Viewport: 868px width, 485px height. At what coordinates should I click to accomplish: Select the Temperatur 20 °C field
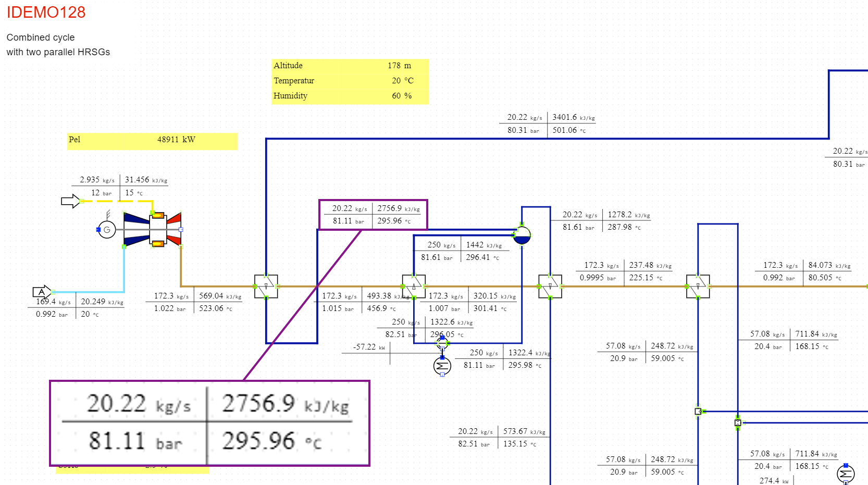(x=402, y=81)
